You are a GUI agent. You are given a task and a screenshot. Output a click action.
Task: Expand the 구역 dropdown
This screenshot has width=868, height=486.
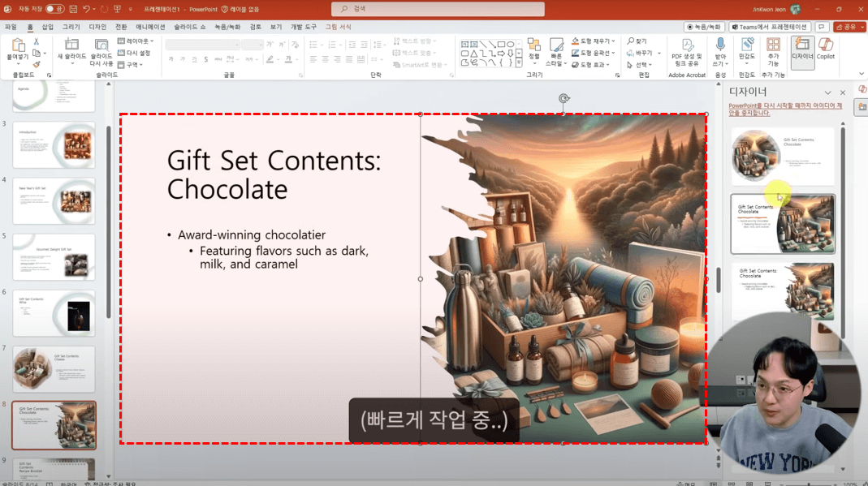click(131, 65)
